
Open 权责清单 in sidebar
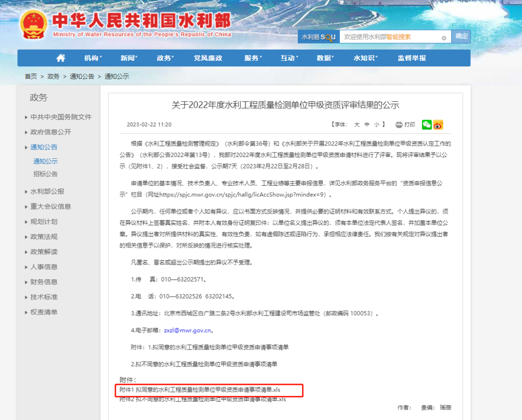point(44,312)
